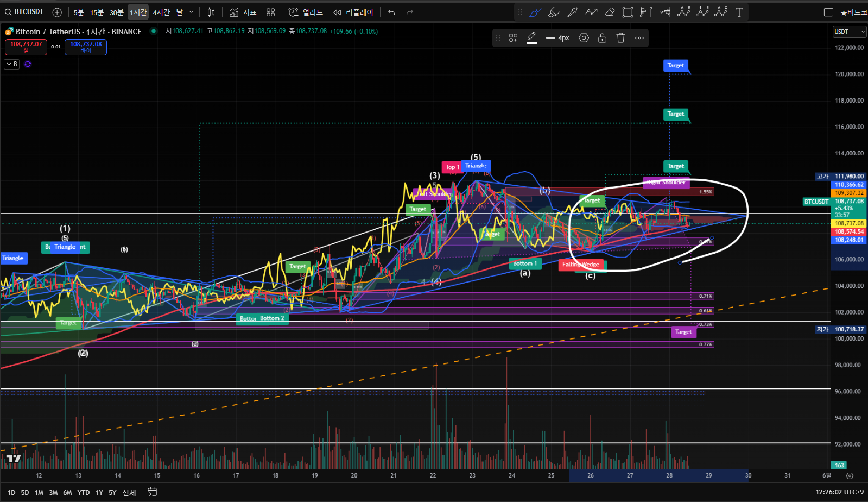The width and height of the screenshot is (868, 502).
Task: Open the USDT currency dropdown
Action: (850, 32)
